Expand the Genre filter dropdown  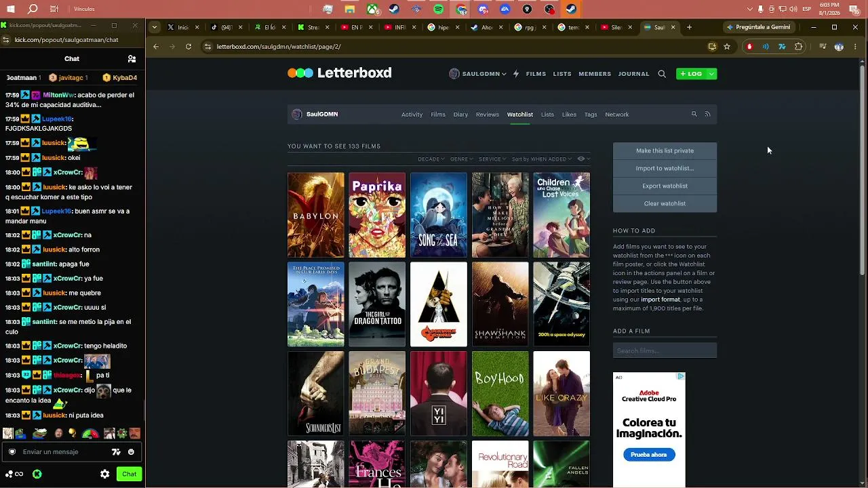(462, 159)
